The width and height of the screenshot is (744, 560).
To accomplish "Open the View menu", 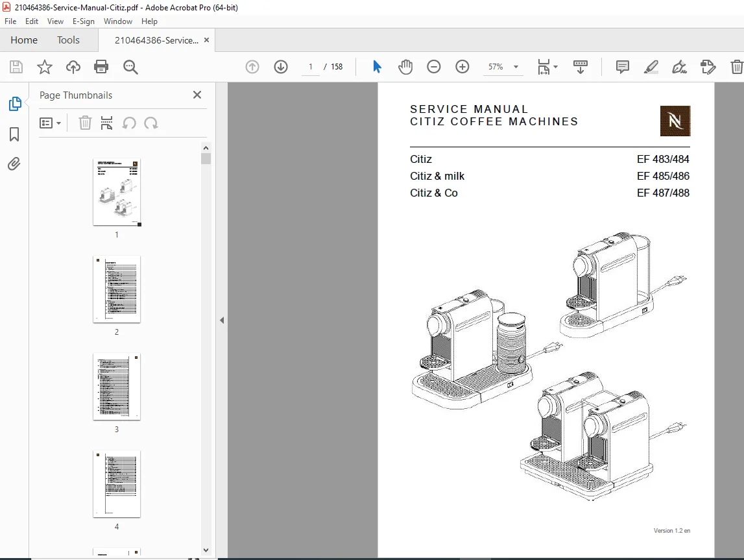I will [x=56, y=21].
